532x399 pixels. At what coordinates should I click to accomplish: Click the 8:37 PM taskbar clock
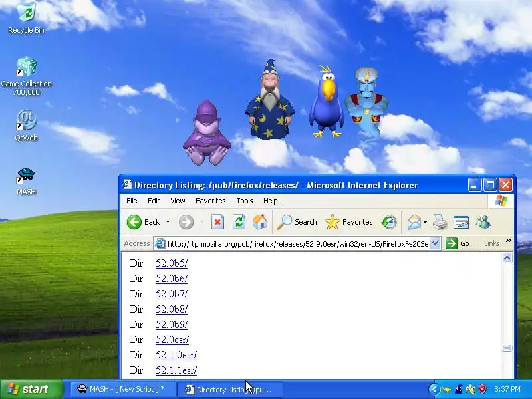click(x=507, y=389)
